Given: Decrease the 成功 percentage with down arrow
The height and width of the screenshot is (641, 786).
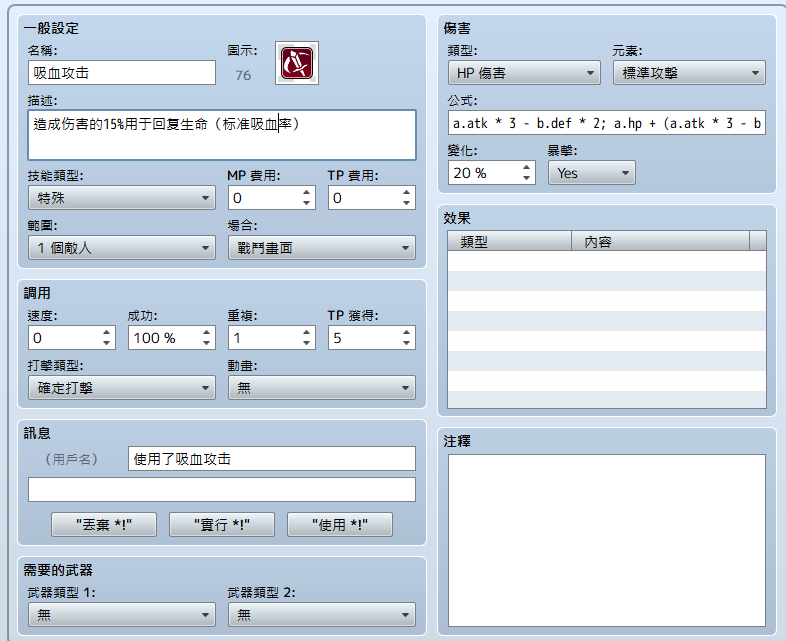Looking at the screenshot, I should [206, 343].
